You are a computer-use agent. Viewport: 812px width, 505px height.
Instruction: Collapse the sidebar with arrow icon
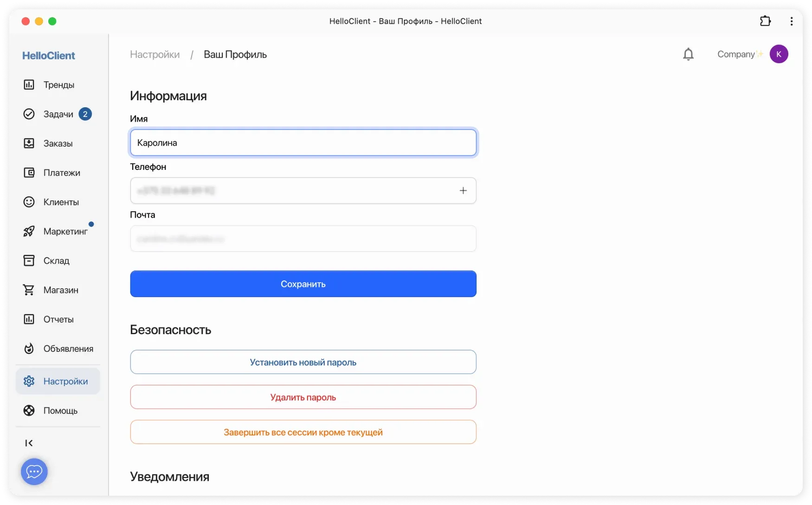pos(29,443)
